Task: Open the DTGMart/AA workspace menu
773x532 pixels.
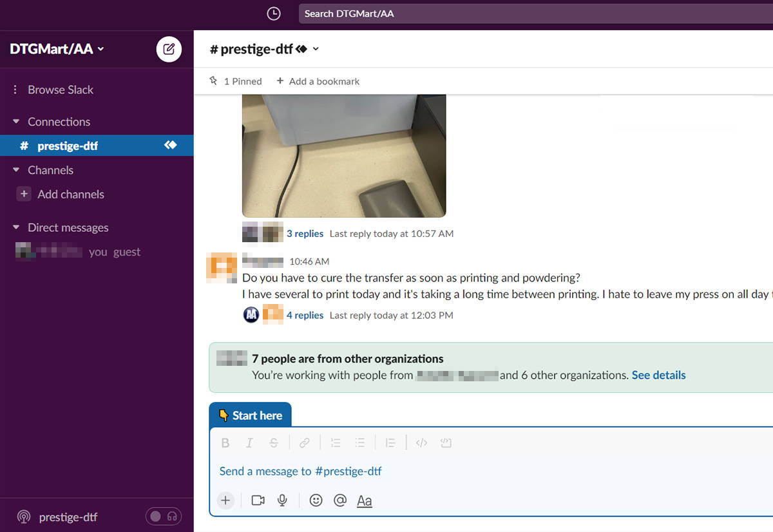Action: (x=57, y=49)
